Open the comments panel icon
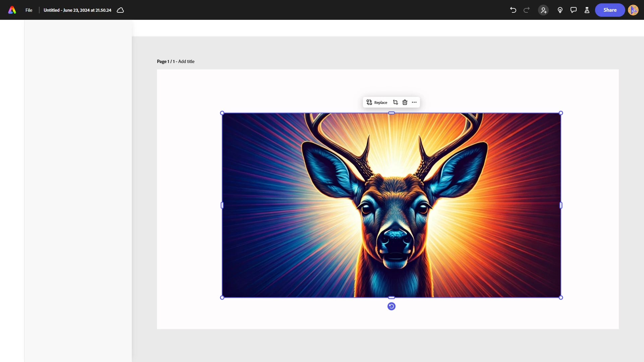The height and width of the screenshot is (362, 644). [574, 10]
